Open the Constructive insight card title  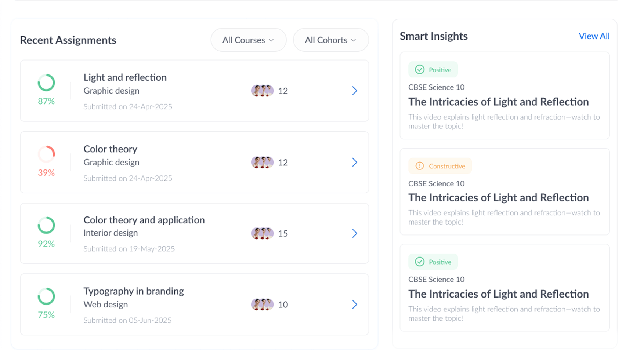pos(498,198)
